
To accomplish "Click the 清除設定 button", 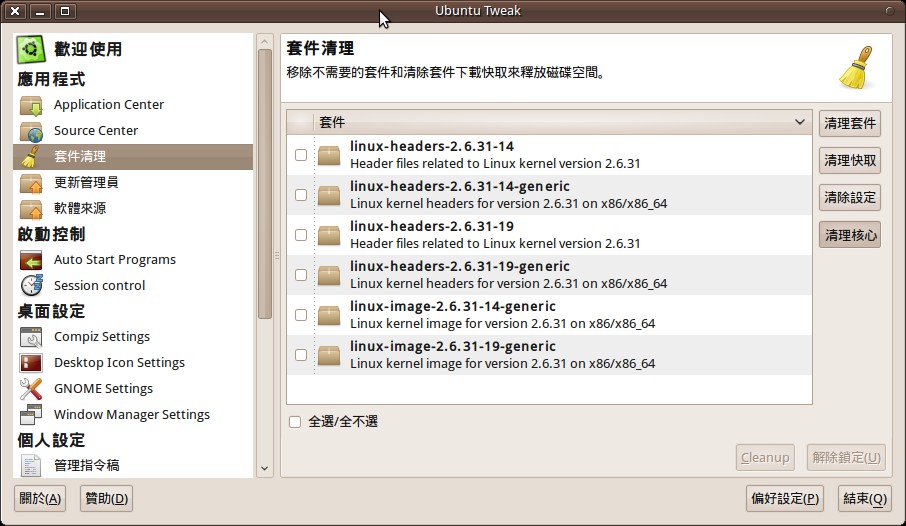I will [x=849, y=198].
